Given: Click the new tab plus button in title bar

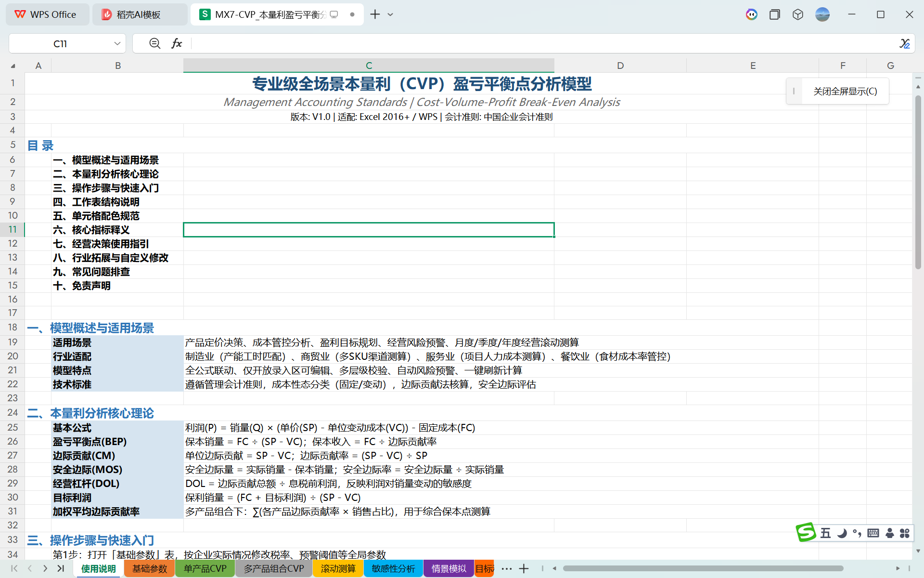Looking at the screenshot, I should pos(375,14).
